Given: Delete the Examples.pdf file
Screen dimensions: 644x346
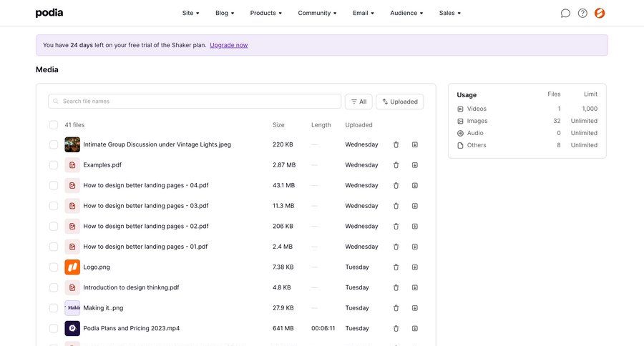Looking at the screenshot, I should pyautogui.click(x=396, y=165).
